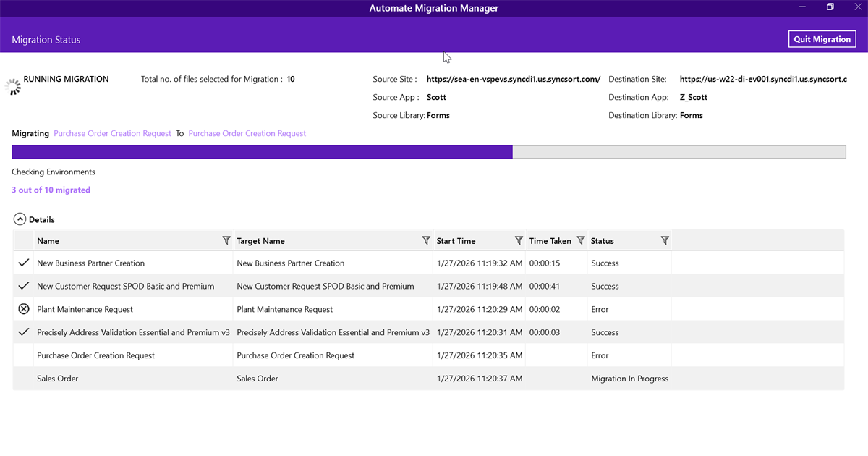Click the Time Taken filter icon
Image resolution: width=868 pixels, height=456 pixels.
coord(580,240)
